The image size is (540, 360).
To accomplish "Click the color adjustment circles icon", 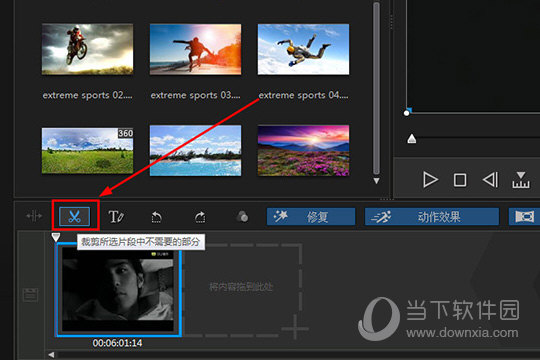I will (x=242, y=217).
